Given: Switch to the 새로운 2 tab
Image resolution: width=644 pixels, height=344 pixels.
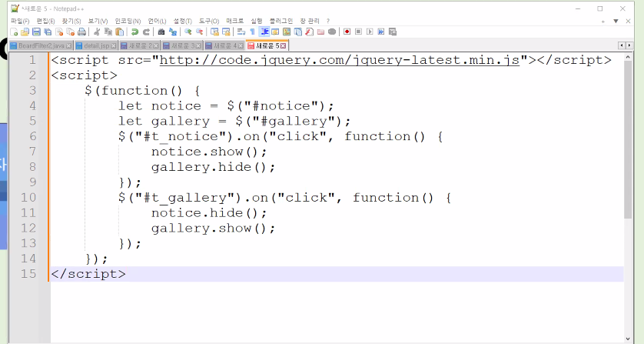Looking at the screenshot, I should 140,45.
